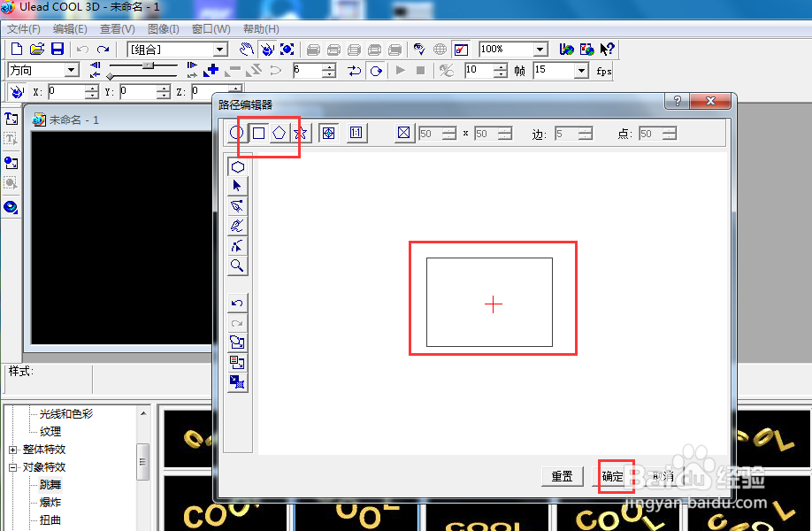Click the undo arrow in path editor sidebar
The height and width of the screenshot is (531, 812).
(x=237, y=303)
